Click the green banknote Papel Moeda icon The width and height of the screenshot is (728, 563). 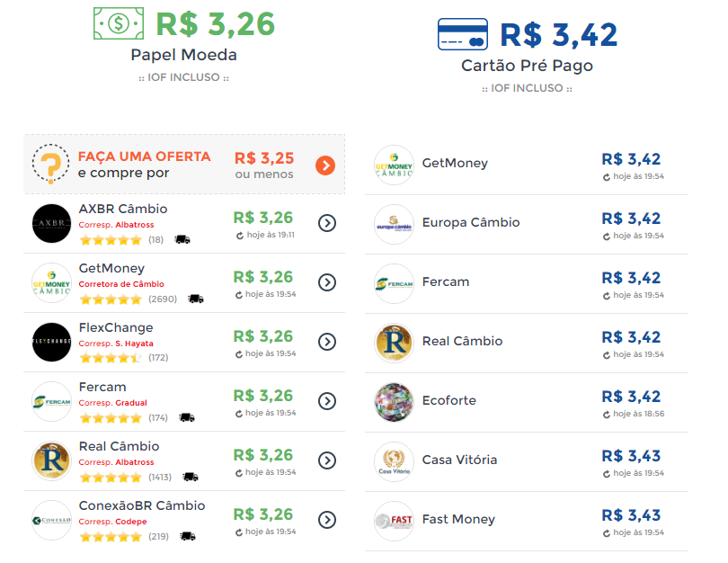pyautogui.click(x=119, y=23)
